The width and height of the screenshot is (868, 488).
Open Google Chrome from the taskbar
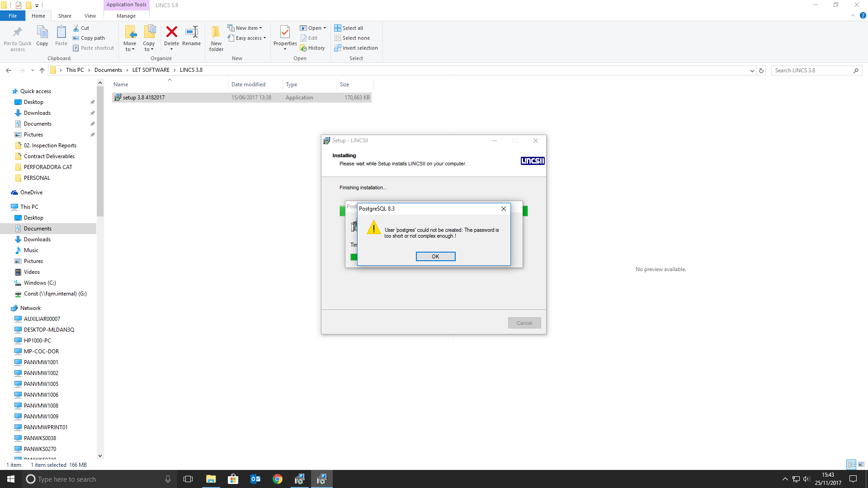pos(278,479)
